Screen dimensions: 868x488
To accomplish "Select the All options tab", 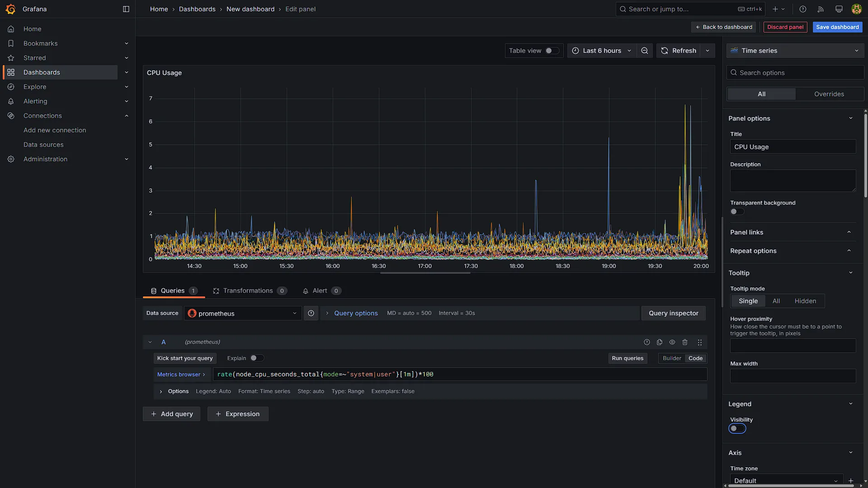I will pyautogui.click(x=761, y=94).
